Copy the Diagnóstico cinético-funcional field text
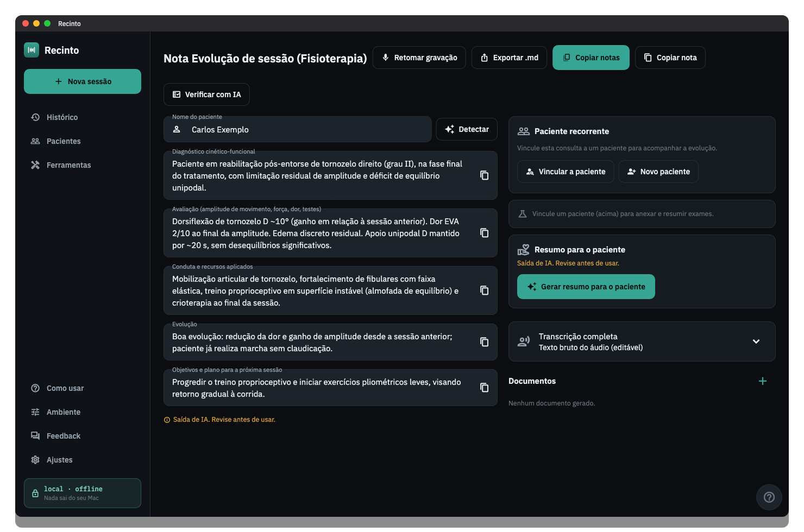The height and width of the screenshot is (532, 804). coord(484,175)
